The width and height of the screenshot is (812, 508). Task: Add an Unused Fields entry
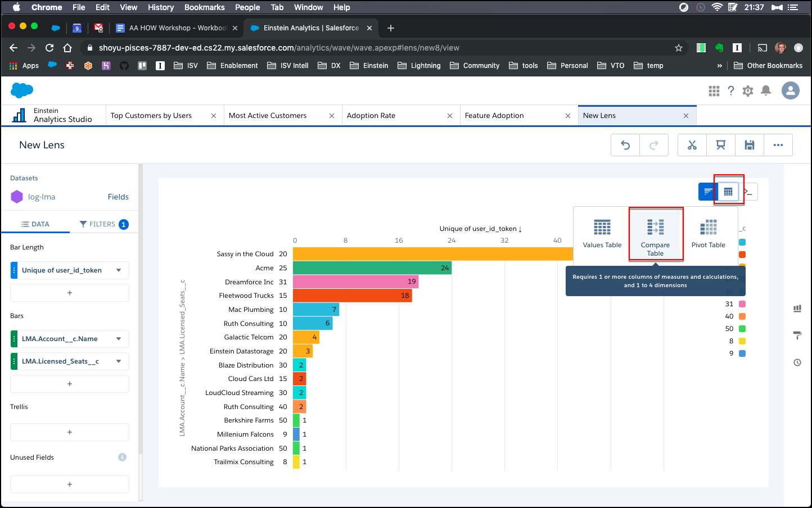tap(70, 484)
